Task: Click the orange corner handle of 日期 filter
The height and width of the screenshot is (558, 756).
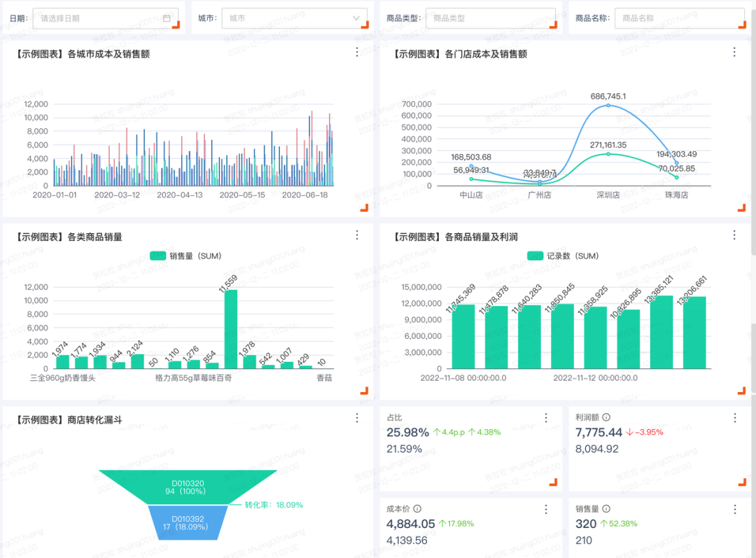Action: 176,25
